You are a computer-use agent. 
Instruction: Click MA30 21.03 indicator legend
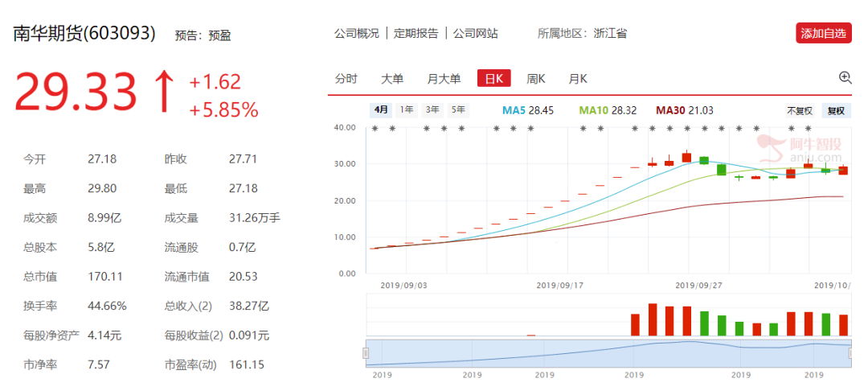click(x=685, y=111)
